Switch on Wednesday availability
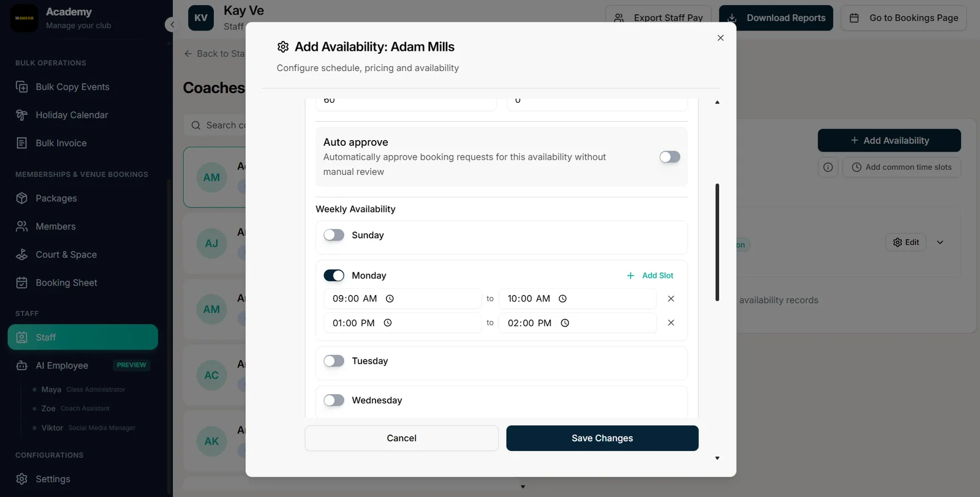The image size is (980, 497). pyautogui.click(x=334, y=400)
